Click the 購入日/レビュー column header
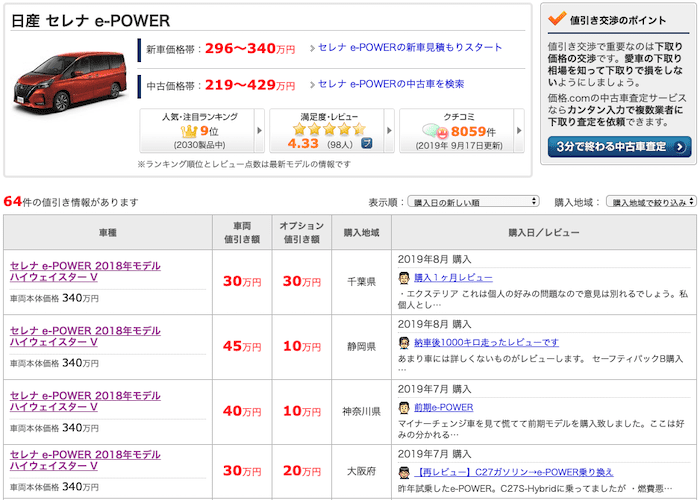This screenshot has width=700, height=500. (544, 232)
